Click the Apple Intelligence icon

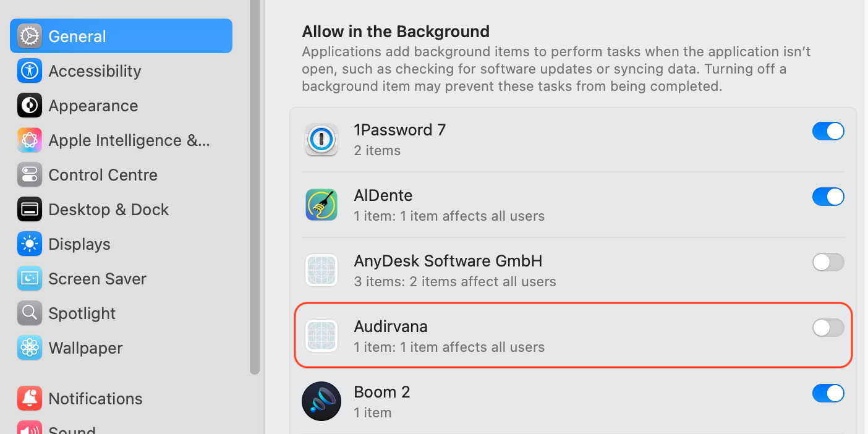pos(29,140)
